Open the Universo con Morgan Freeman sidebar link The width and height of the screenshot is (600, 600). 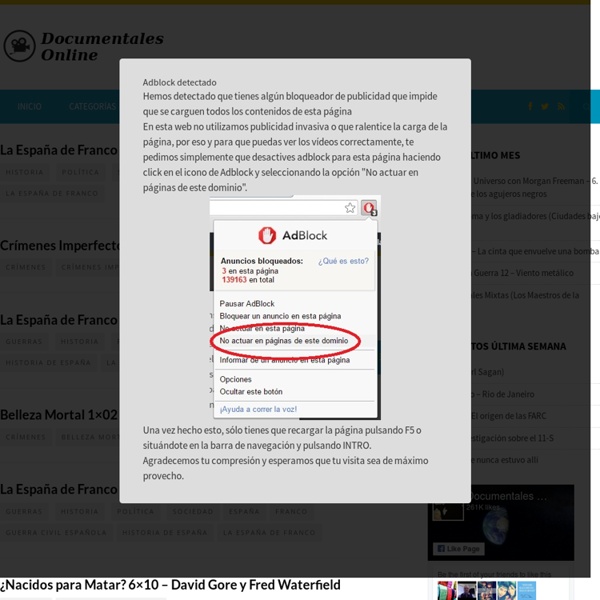(535, 187)
